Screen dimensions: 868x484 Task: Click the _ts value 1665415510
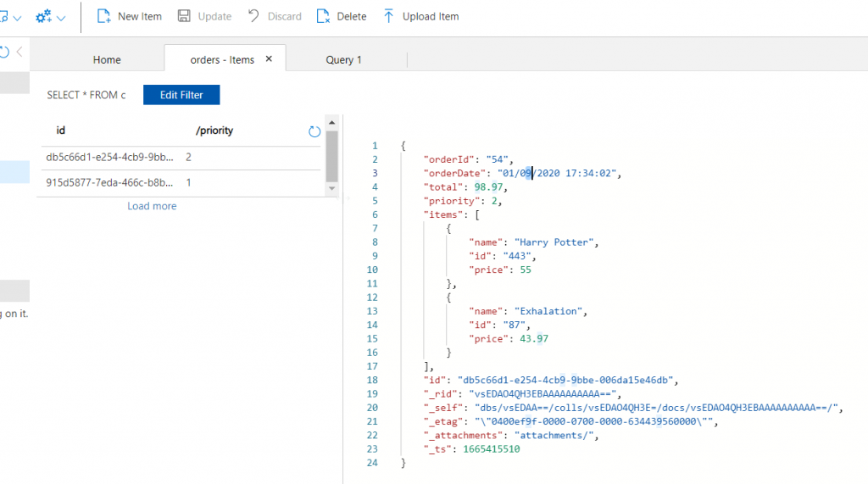pyautogui.click(x=491, y=449)
